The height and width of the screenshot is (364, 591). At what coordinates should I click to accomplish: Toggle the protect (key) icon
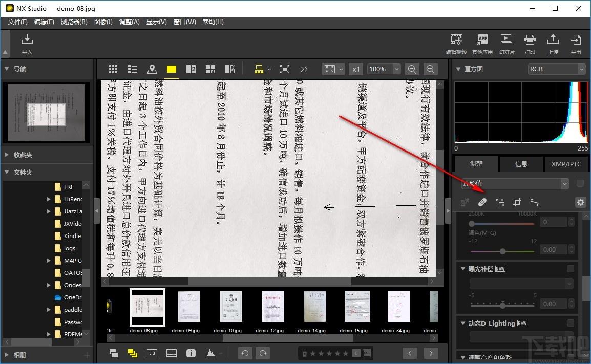pyautogui.click(x=367, y=353)
